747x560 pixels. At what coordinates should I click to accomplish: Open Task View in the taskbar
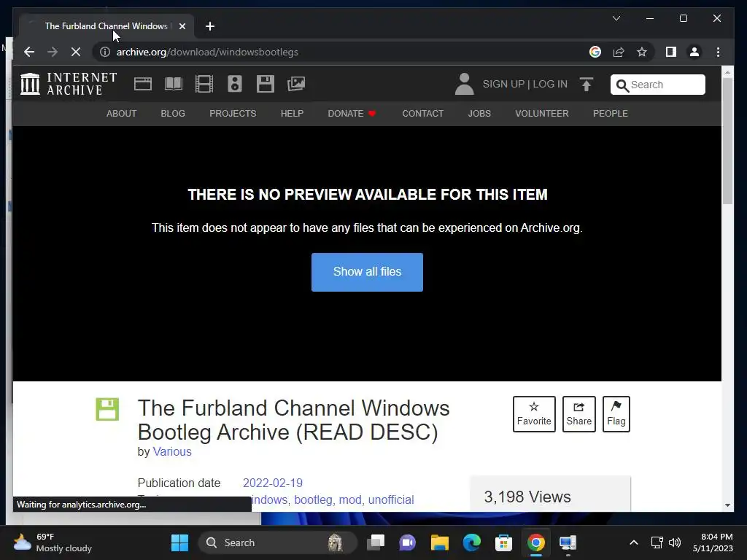(x=376, y=542)
